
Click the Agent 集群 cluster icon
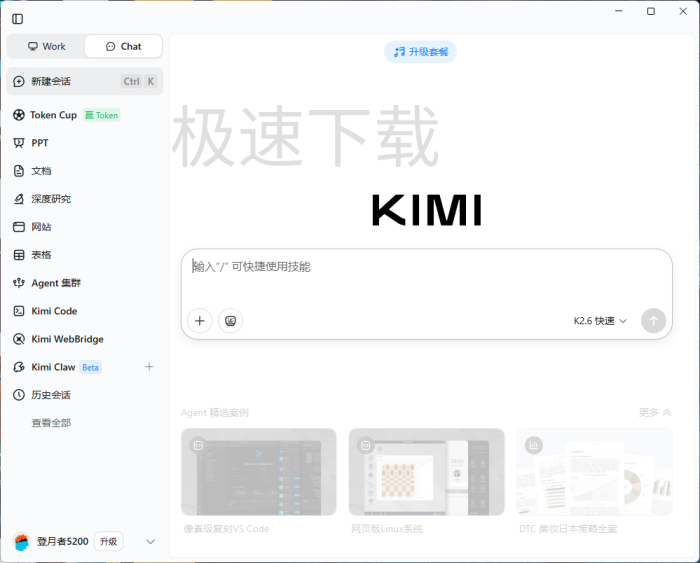[19, 283]
